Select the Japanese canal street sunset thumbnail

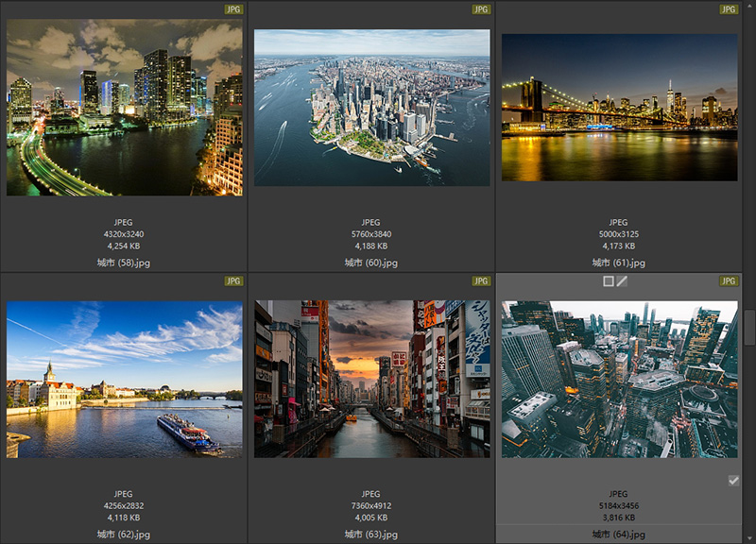(371, 380)
